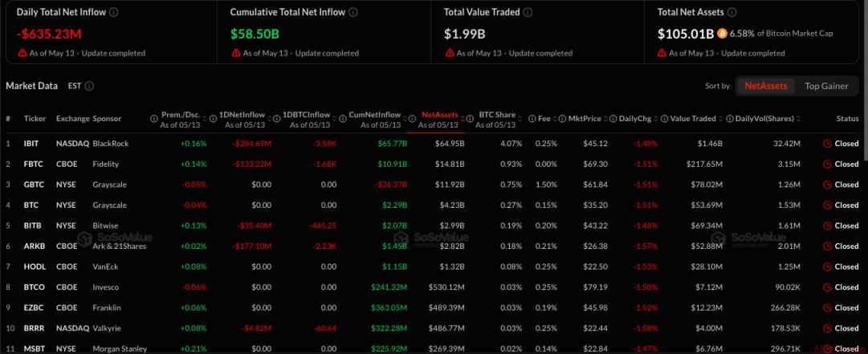
Task: Open the IBIT ticker link
Action: (x=31, y=143)
